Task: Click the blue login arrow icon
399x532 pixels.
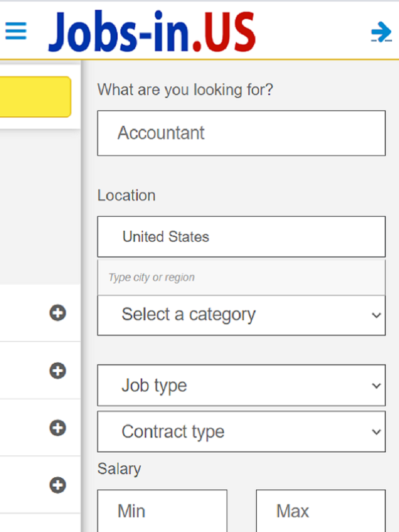Action: [381, 32]
